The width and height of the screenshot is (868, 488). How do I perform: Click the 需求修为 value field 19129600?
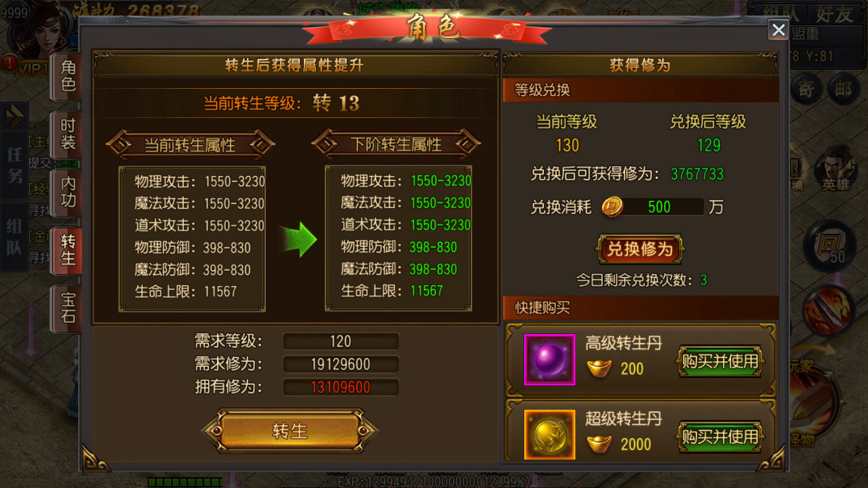340,365
